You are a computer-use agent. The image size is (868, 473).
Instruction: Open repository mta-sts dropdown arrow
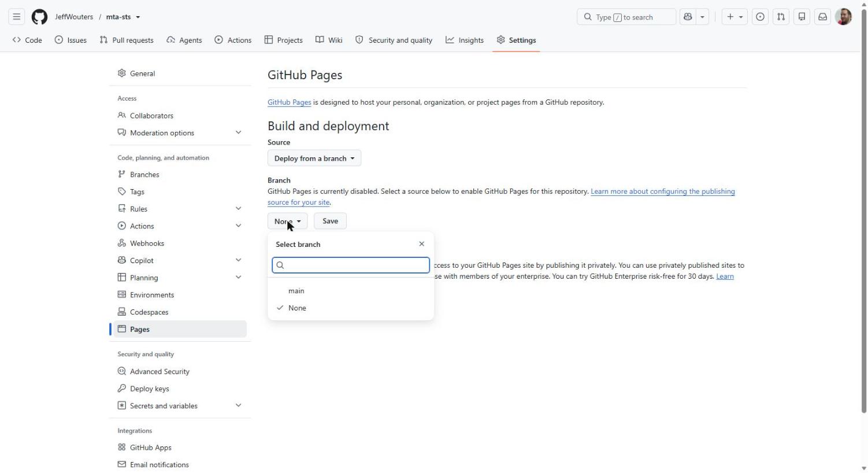point(138,17)
